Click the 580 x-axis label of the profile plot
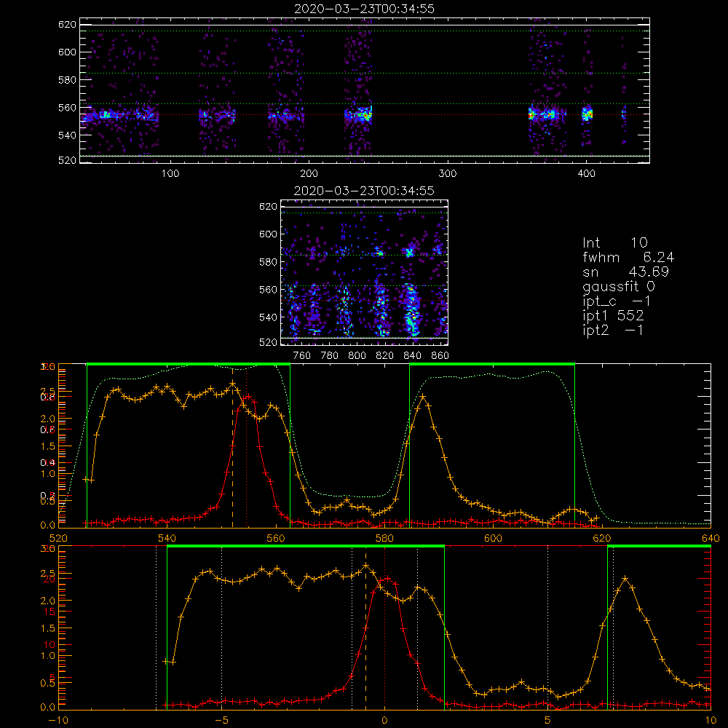Viewport: 728px width, 728px height. pyautogui.click(x=384, y=538)
